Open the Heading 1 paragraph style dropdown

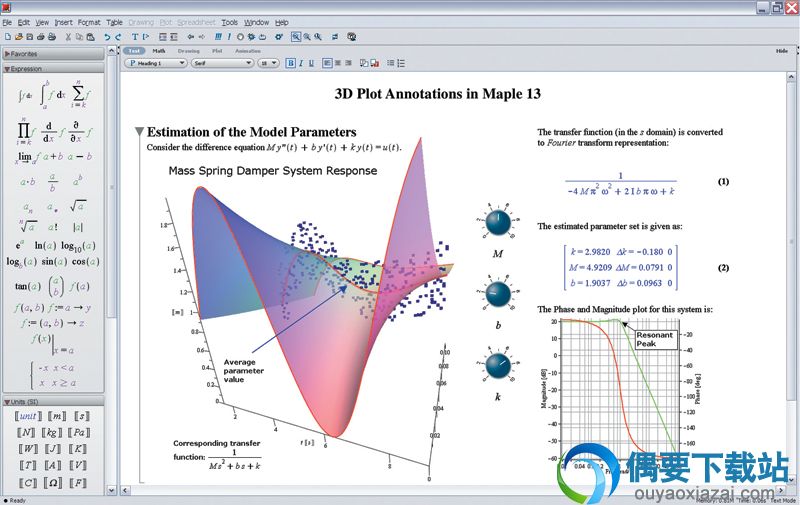coord(156,63)
